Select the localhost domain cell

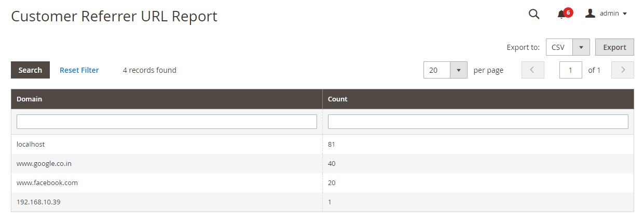coord(167,144)
